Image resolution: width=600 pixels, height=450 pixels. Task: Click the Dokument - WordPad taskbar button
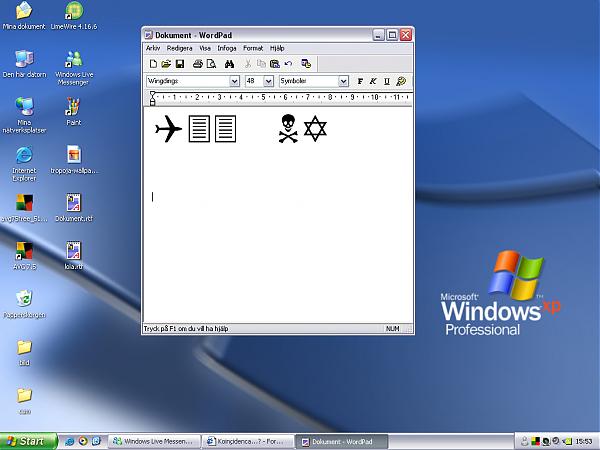pyautogui.click(x=341, y=441)
